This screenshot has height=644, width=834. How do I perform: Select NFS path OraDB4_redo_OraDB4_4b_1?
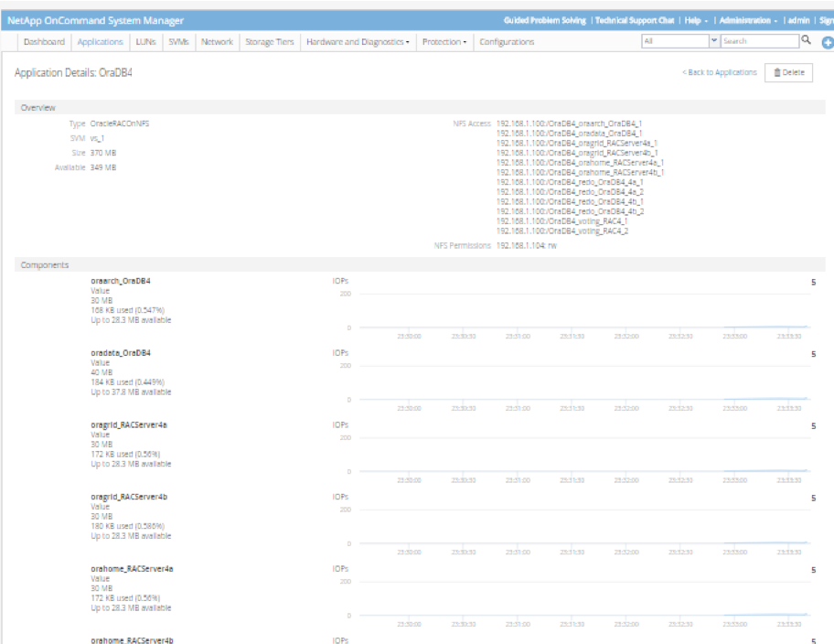click(x=570, y=201)
